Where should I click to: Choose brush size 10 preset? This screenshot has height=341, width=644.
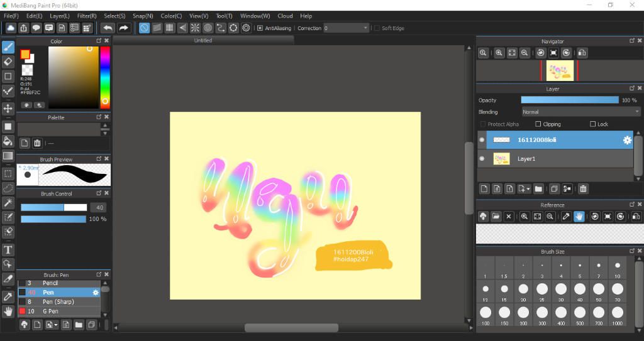(618, 268)
